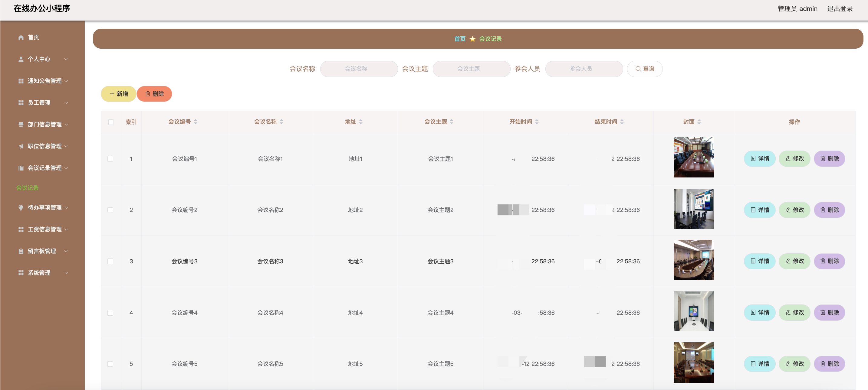Click 会议记录 in breadcrumb
Viewport: 868px width, 390px height.
tap(490, 39)
